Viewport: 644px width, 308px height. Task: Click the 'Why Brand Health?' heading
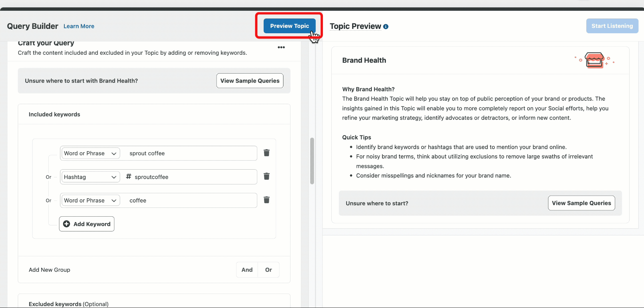[x=368, y=89]
